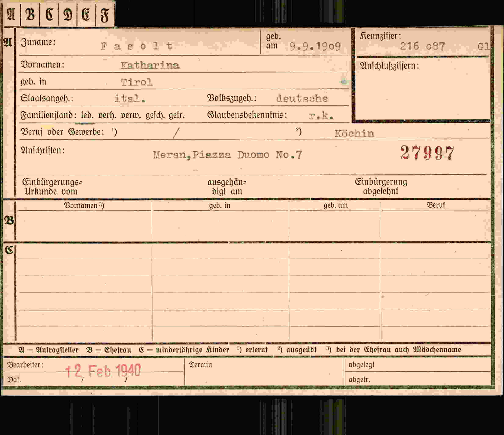
Task: Click the footnote '¹) erlernt'
Action: pyautogui.click(x=252, y=350)
